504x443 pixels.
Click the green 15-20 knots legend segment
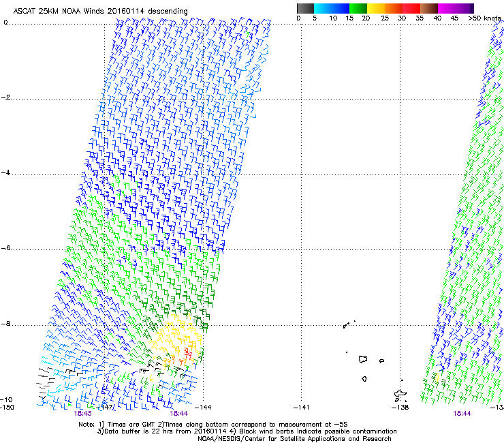pyautogui.click(x=358, y=8)
